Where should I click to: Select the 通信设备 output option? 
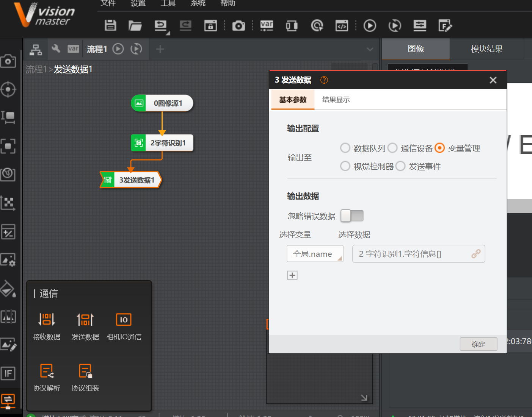(x=392, y=148)
